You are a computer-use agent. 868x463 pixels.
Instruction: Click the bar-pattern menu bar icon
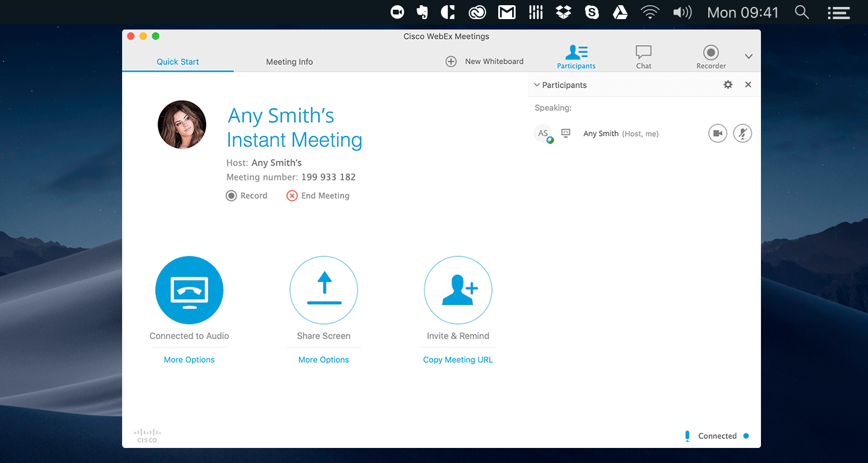click(x=536, y=12)
